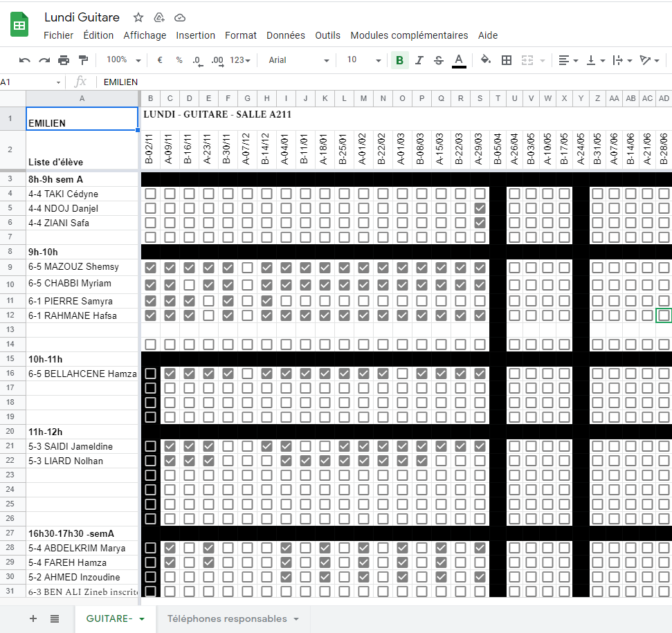Viewport: 672px width, 633px height.
Task: Open the font size dropdown
Action: click(363, 60)
